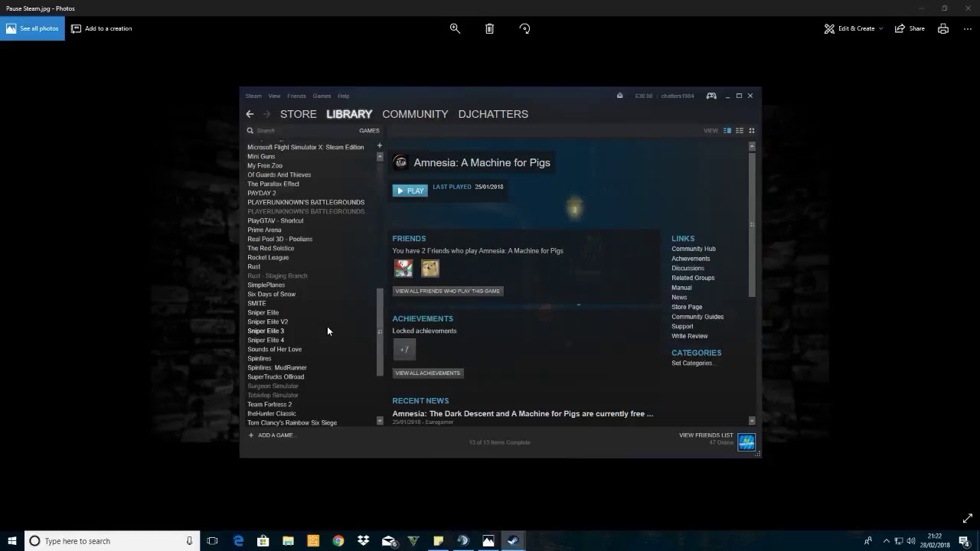Open the Steam inbox envelope icon
This screenshot has height=551, width=980.
pyautogui.click(x=620, y=96)
